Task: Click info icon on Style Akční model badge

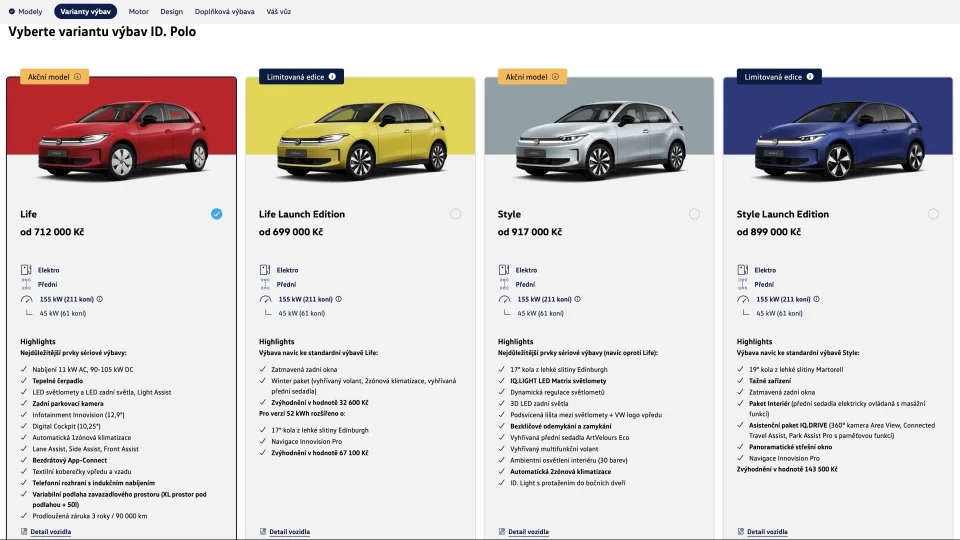Action: click(x=555, y=77)
